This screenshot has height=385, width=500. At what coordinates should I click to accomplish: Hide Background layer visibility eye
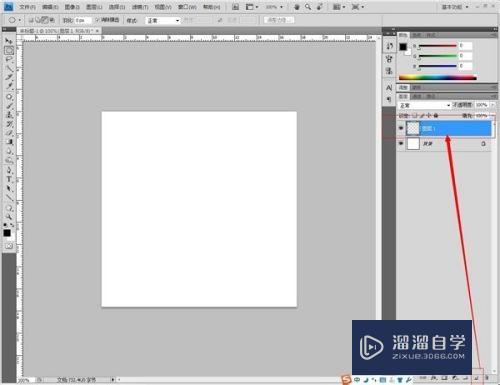pyautogui.click(x=401, y=143)
